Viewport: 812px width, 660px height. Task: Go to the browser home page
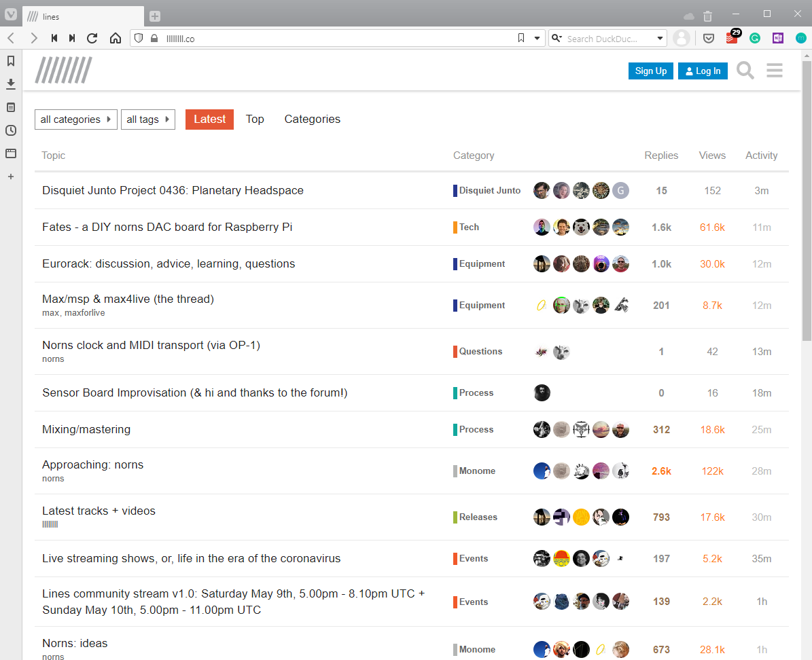point(116,39)
